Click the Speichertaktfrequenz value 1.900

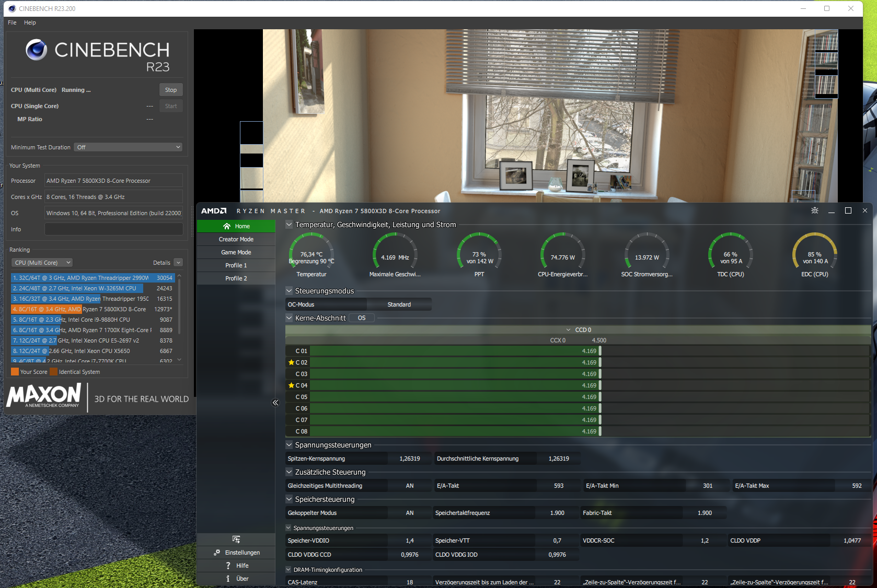click(x=557, y=513)
